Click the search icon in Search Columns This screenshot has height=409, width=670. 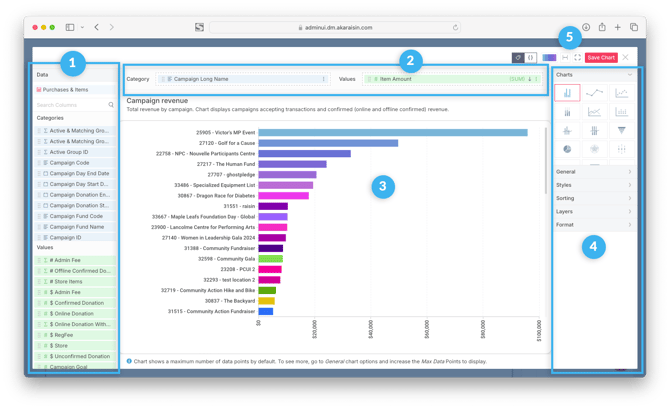[111, 105]
